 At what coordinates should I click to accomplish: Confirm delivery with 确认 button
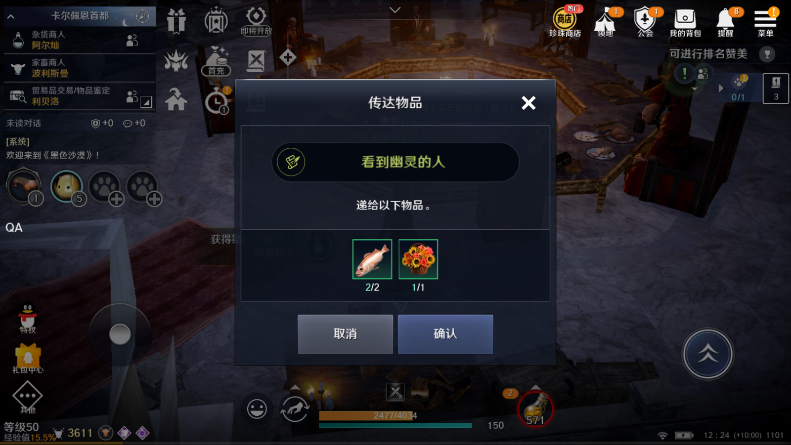click(445, 334)
